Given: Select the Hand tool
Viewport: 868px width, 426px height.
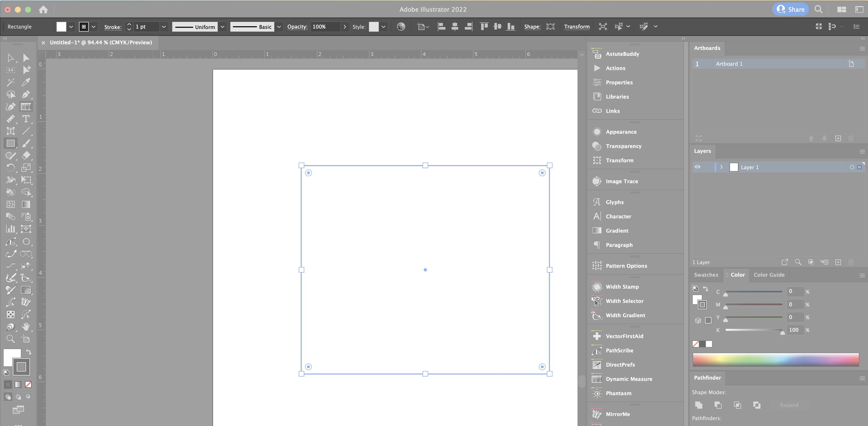Looking at the screenshot, I should (25, 326).
